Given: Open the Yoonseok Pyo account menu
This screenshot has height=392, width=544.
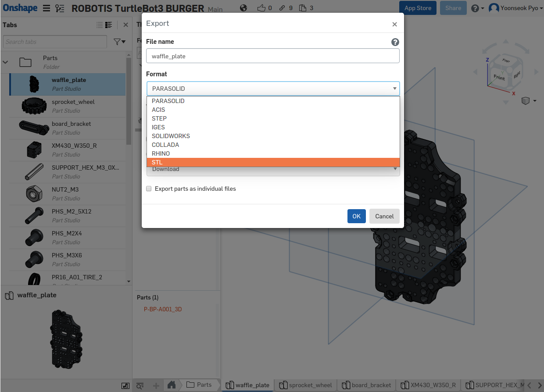Looking at the screenshot, I should click(516, 8).
